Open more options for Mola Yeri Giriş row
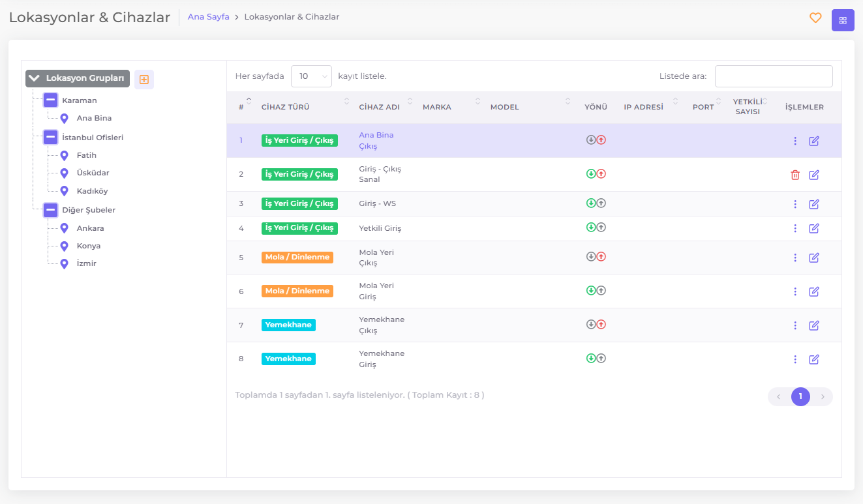The image size is (863, 504). 795,291
